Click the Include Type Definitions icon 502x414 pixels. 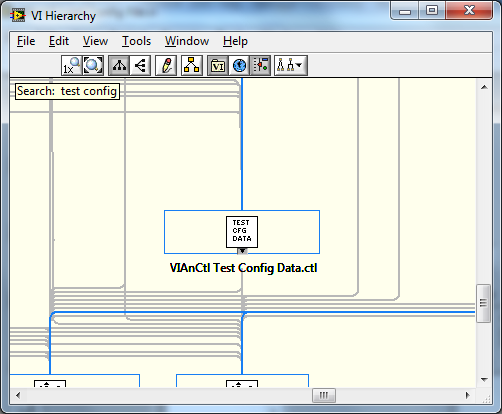[x=260, y=65]
